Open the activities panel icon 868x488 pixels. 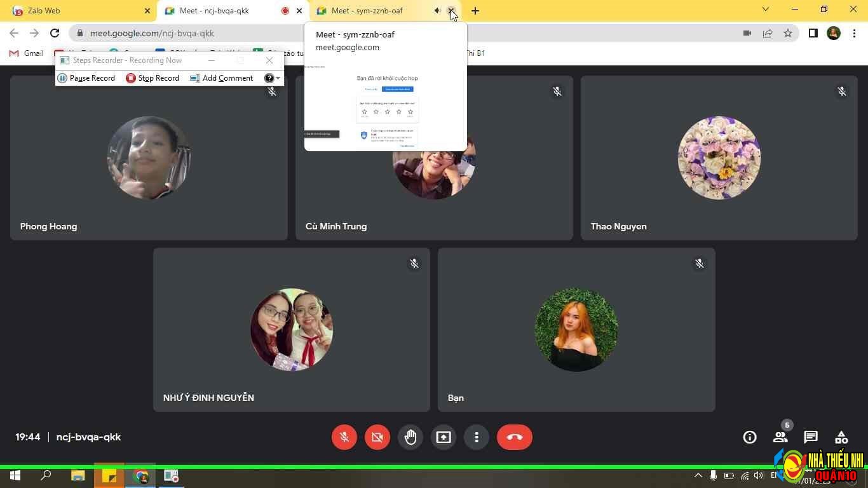[x=841, y=437]
